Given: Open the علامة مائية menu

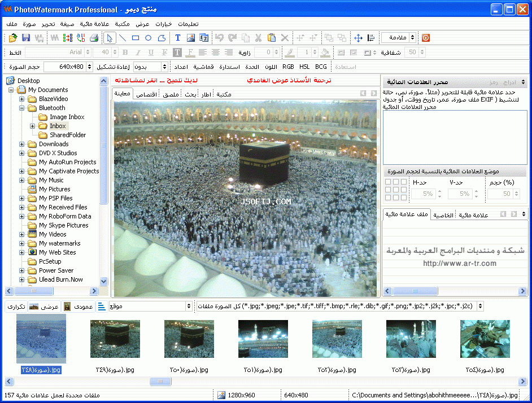Looking at the screenshot, I should pos(94,24).
